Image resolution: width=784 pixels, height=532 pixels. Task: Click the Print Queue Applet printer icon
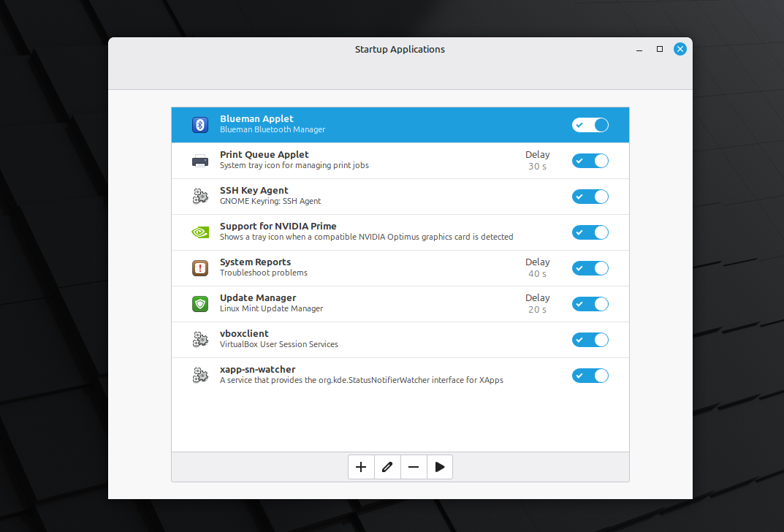click(x=199, y=160)
